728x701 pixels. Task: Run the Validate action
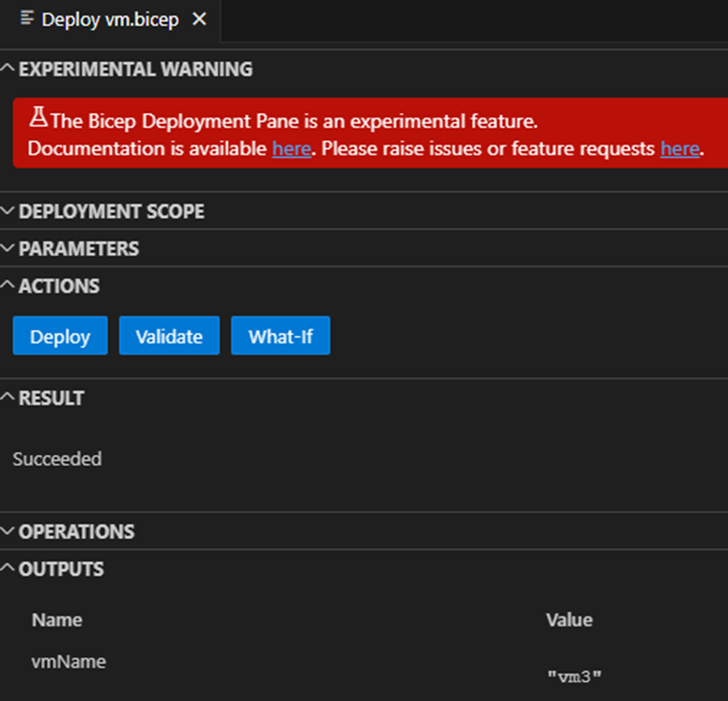(x=169, y=337)
